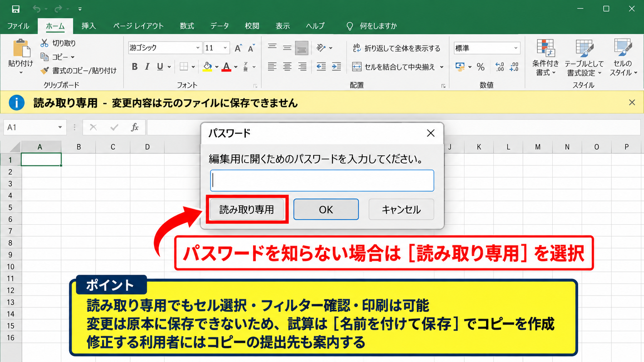
Task: Click the Cut (切り取り) scissors icon
Action: point(45,43)
